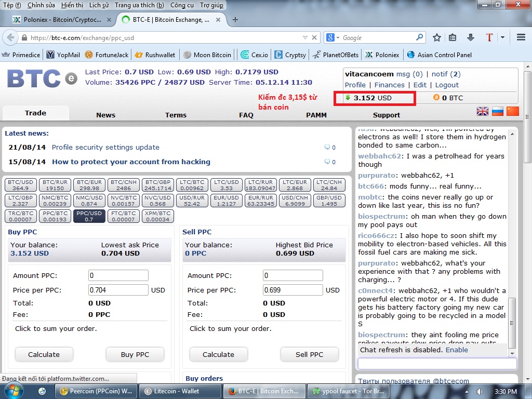Enable chat refresh link
Image resolution: width=532 pixels, height=399 pixels.
tap(457, 350)
